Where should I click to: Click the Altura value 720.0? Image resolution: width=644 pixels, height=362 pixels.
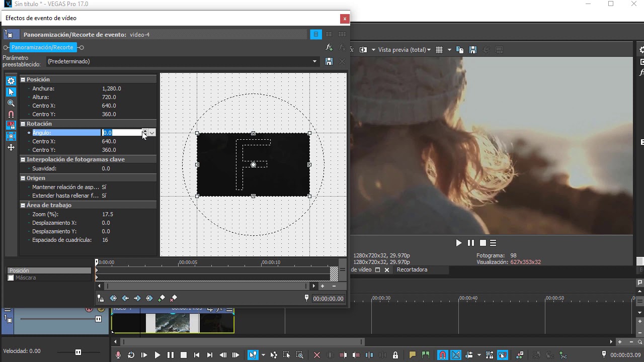[x=109, y=97]
